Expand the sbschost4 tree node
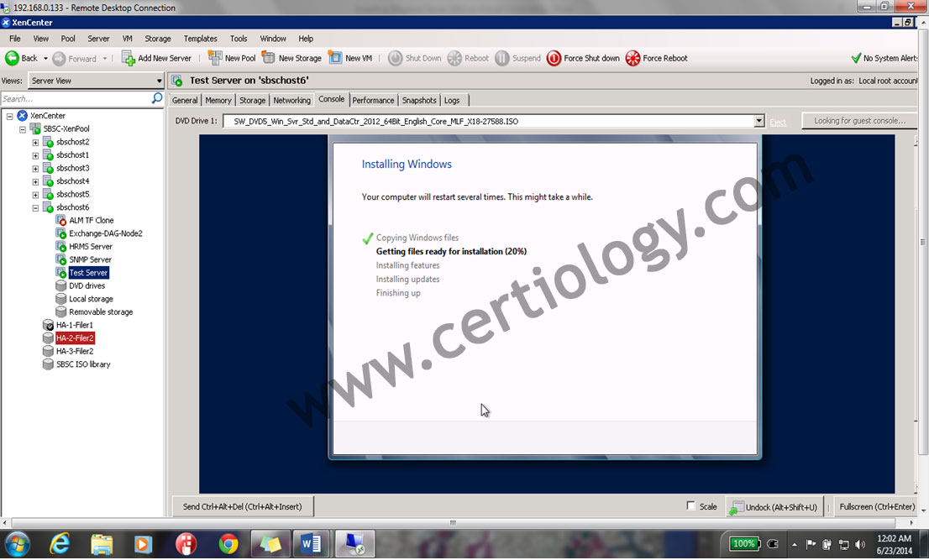This screenshot has height=560, width=929. point(35,181)
